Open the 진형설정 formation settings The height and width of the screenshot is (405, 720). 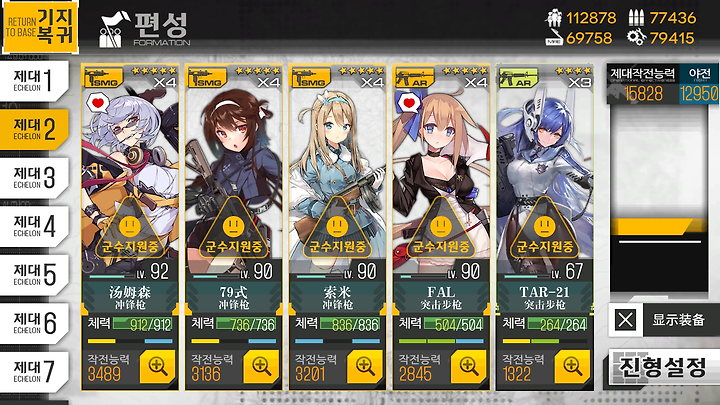pos(664,366)
